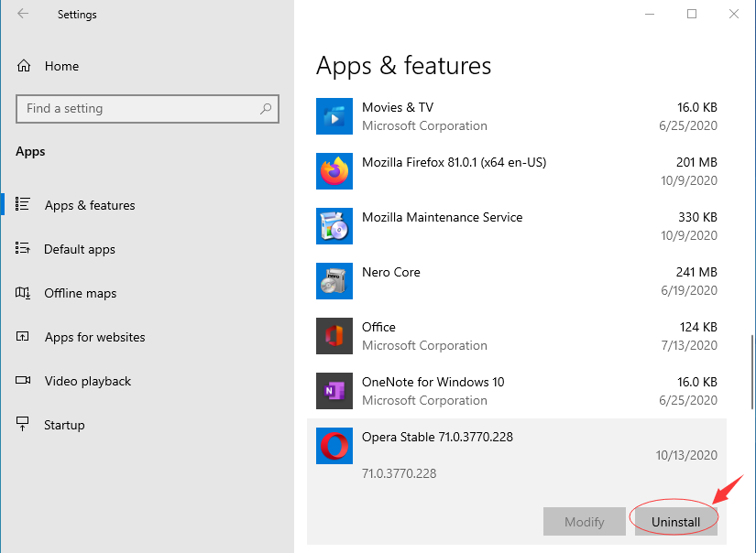Screen dimensions: 756x553
Task: Click the Movies & TV app icon
Action: click(334, 116)
